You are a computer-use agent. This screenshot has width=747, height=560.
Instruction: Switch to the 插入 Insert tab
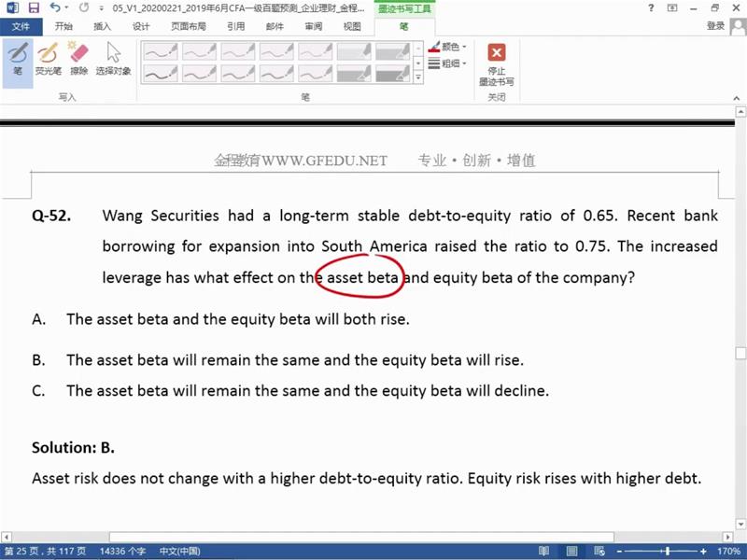coord(102,26)
